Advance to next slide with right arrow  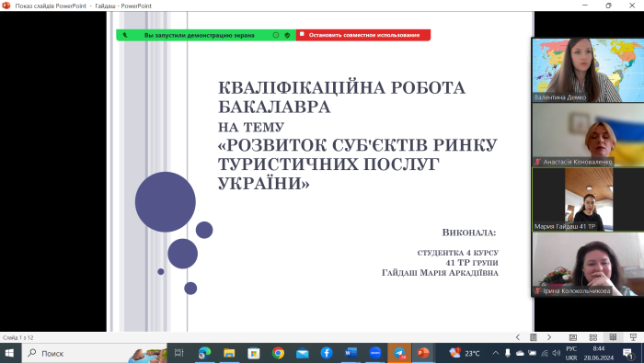[549, 337]
